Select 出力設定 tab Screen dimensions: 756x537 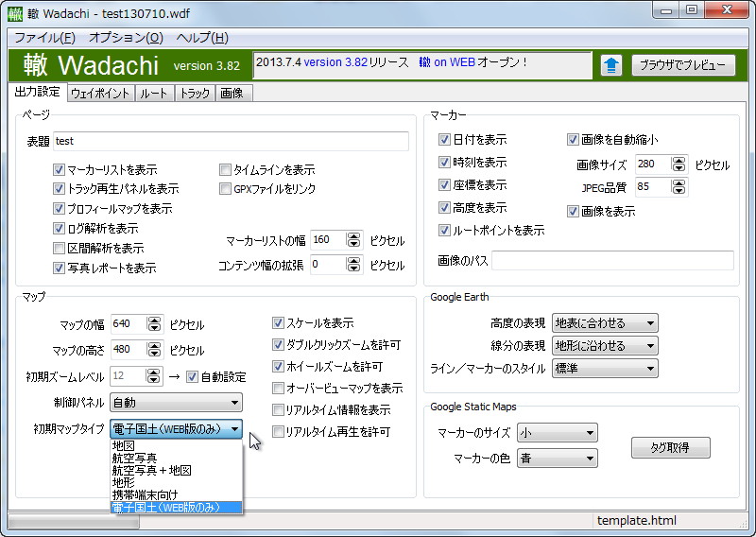click(37, 92)
